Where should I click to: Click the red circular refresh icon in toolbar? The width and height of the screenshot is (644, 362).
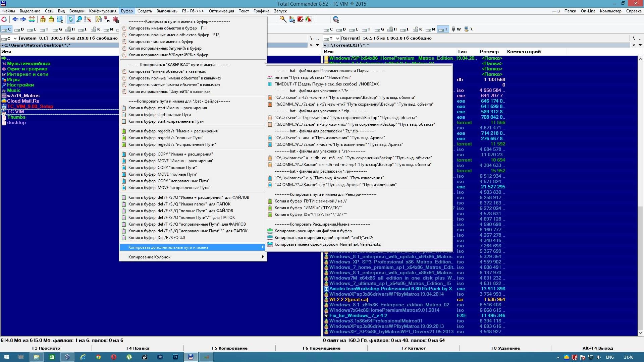click(x=4, y=19)
